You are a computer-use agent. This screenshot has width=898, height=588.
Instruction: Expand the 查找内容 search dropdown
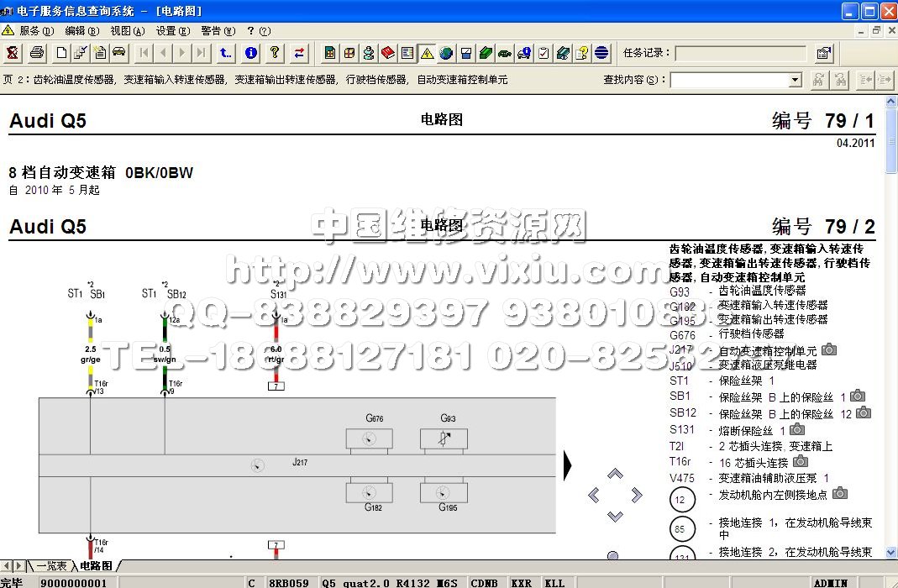pyautogui.click(x=795, y=80)
